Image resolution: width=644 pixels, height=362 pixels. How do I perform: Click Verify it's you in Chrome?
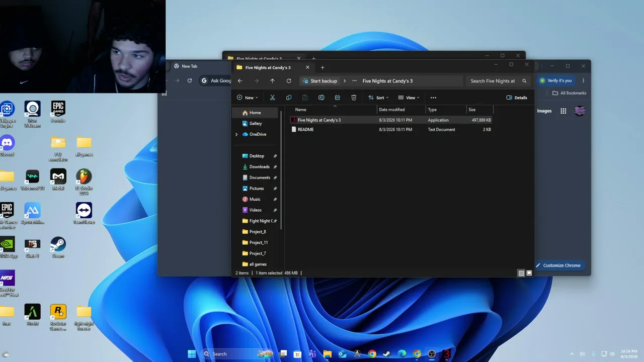pos(556,80)
